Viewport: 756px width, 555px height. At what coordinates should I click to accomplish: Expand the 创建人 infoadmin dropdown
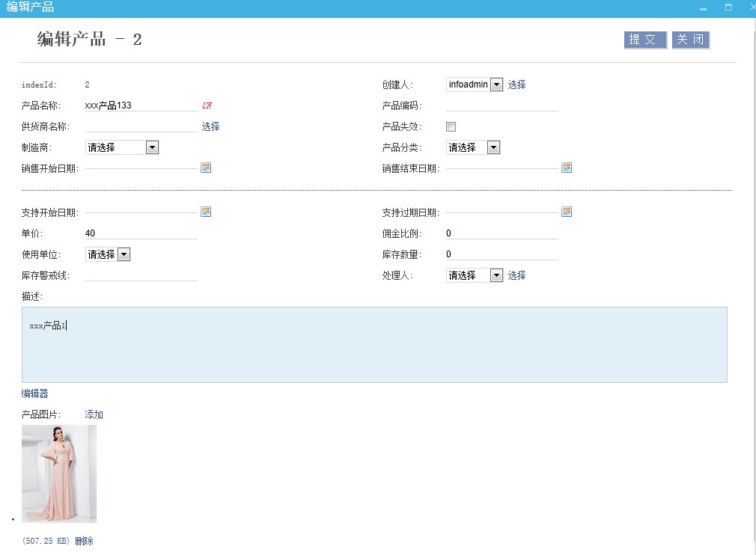(x=496, y=85)
